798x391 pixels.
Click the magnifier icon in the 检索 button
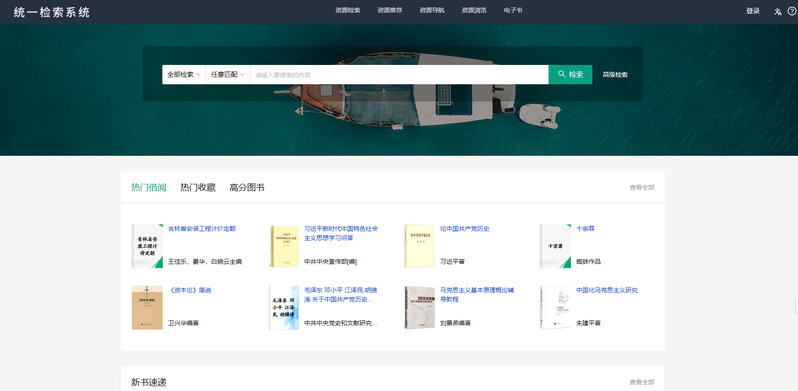[561, 74]
